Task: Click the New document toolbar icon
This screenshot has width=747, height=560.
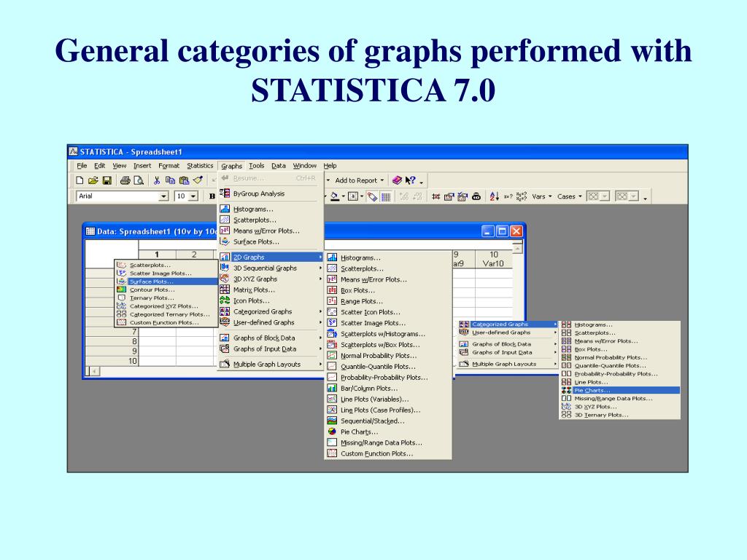Action: (80, 181)
